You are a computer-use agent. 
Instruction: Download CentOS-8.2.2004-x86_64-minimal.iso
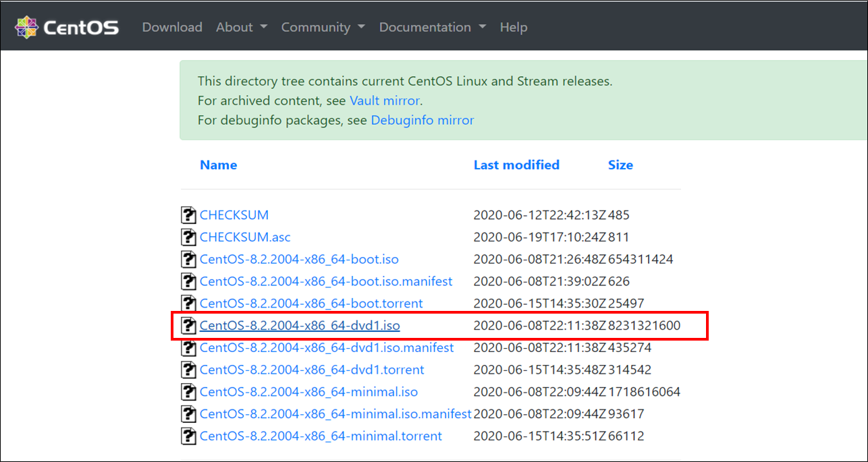click(308, 392)
